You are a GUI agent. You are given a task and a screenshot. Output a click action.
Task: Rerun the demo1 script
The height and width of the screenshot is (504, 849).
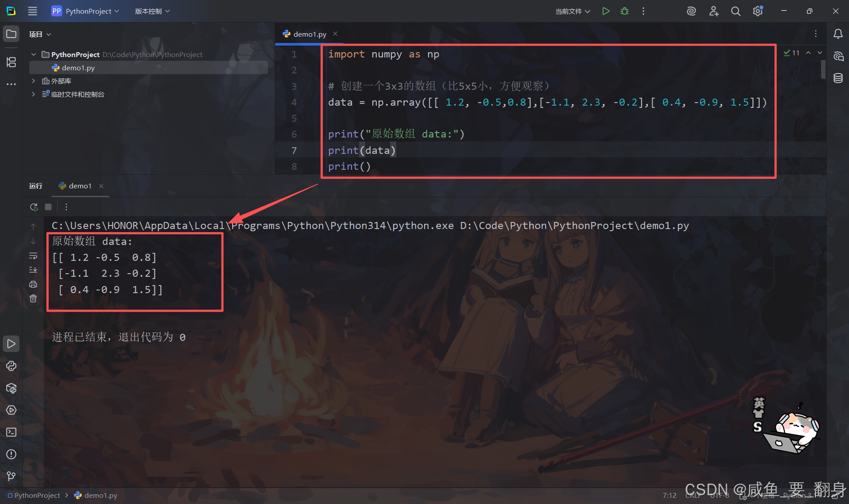point(34,207)
